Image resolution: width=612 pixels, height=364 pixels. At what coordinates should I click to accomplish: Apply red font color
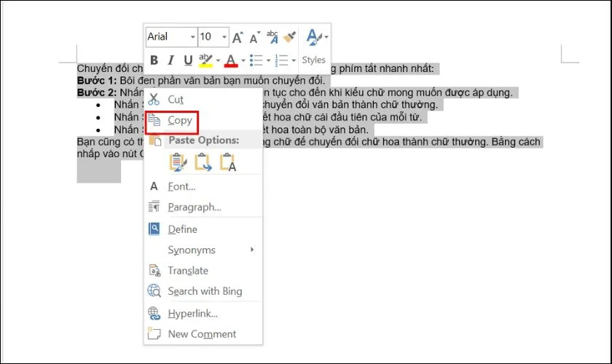point(231,60)
